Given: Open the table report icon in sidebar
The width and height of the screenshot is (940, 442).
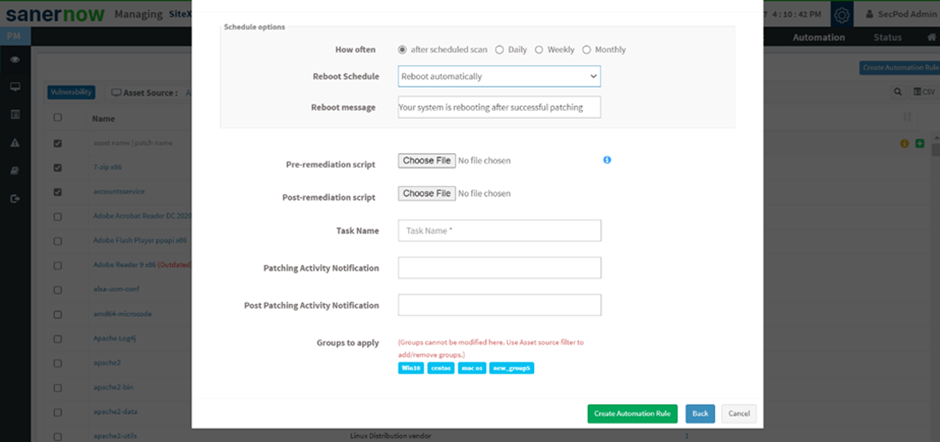Looking at the screenshot, I should (x=16, y=115).
